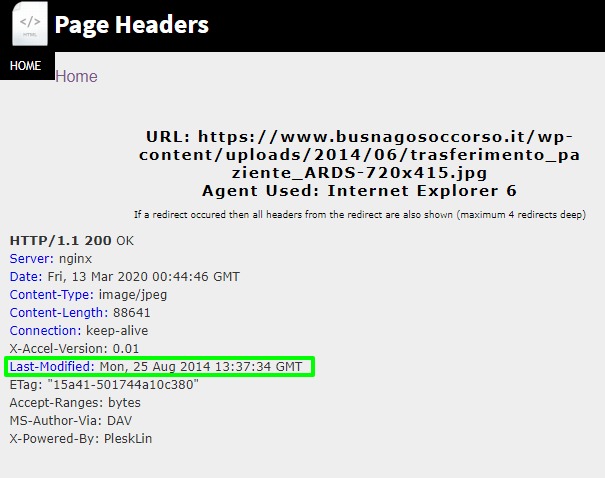Select the keep-alive value
Image resolution: width=605 pixels, height=478 pixels.
coord(117,331)
